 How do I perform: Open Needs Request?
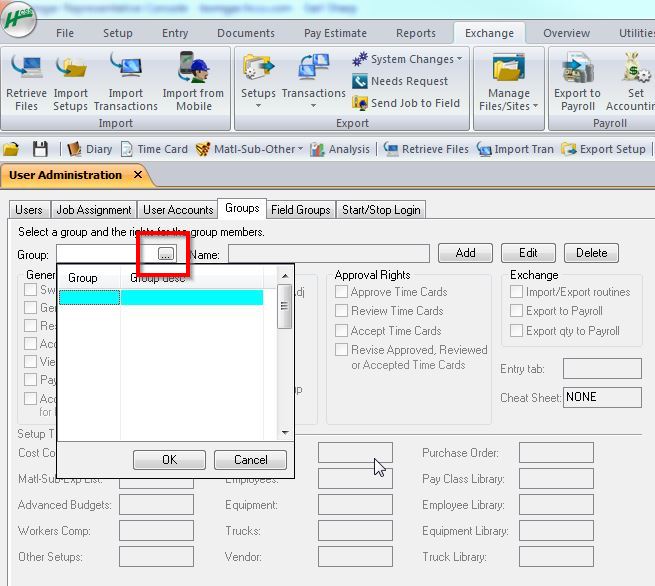click(400, 81)
